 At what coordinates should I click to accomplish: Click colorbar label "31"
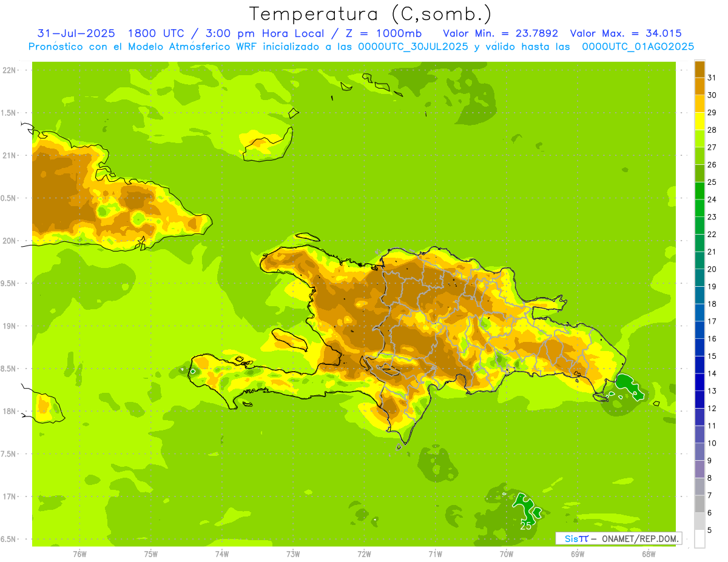click(712, 78)
